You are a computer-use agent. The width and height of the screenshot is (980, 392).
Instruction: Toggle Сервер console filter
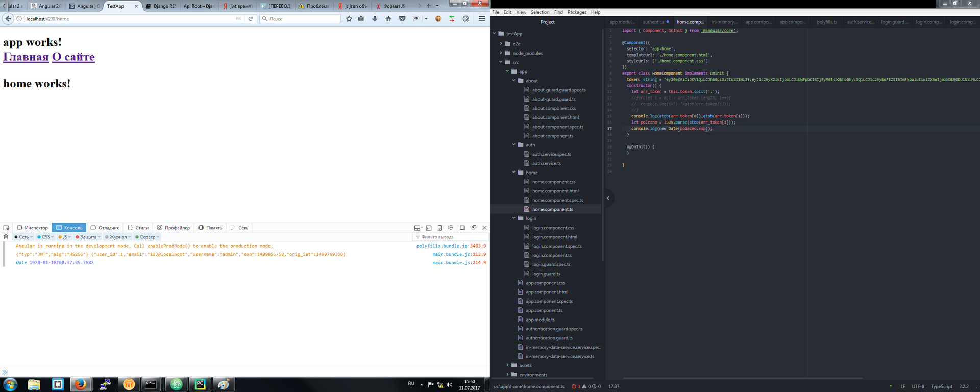(147, 237)
